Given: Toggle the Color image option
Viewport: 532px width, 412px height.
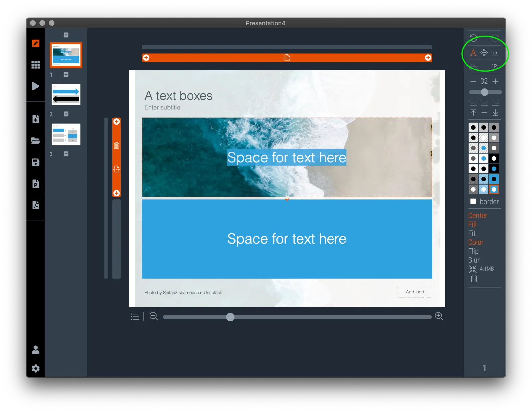Looking at the screenshot, I should tap(476, 242).
